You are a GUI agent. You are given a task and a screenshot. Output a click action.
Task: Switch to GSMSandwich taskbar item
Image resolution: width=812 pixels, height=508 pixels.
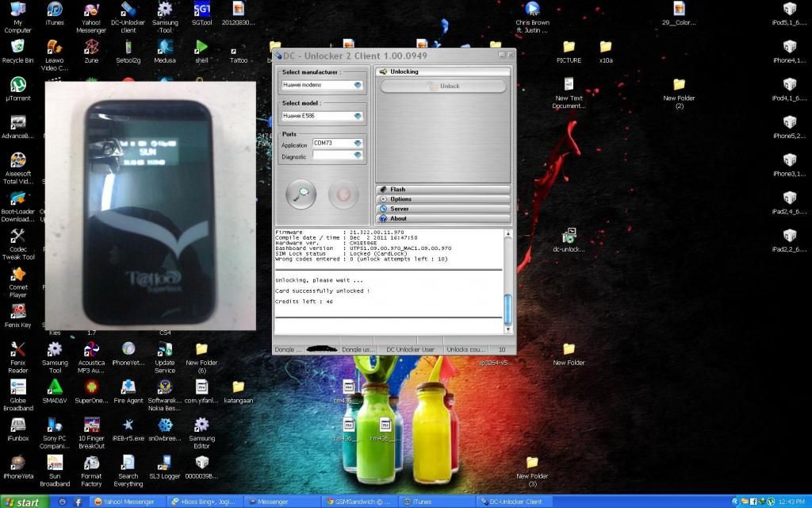(361, 502)
